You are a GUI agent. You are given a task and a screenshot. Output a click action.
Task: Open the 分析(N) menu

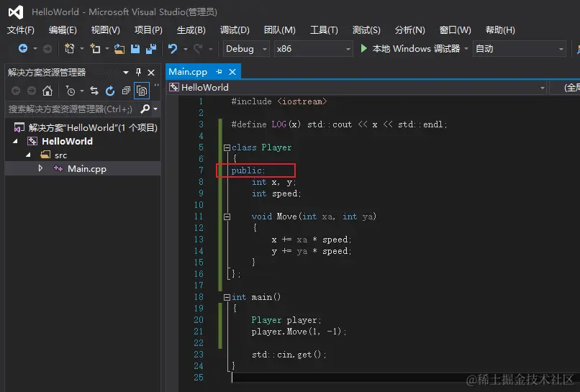pyautogui.click(x=410, y=30)
